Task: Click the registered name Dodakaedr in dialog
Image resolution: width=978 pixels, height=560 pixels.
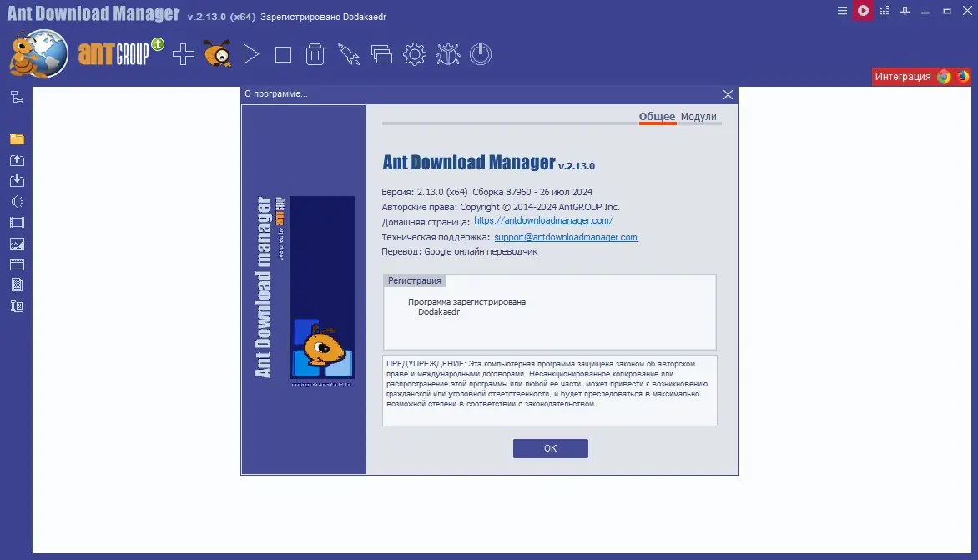Action: click(438, 312)
